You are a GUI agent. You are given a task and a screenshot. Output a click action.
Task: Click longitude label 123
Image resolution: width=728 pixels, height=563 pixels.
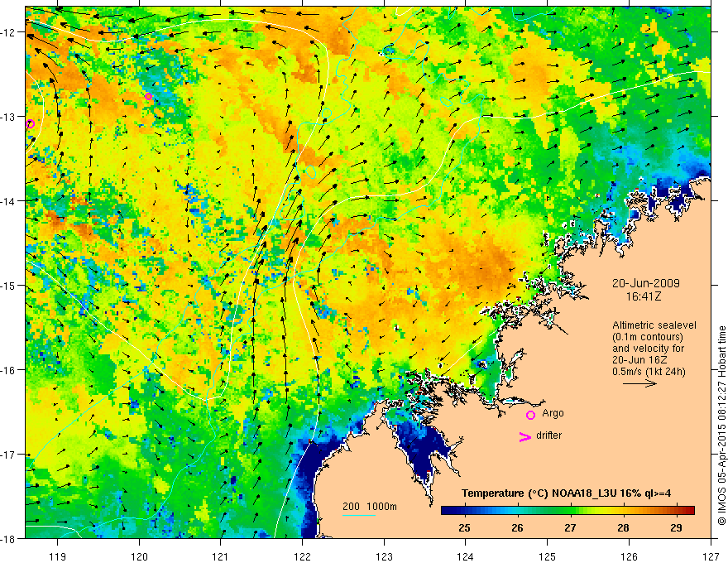click(384, 556)
